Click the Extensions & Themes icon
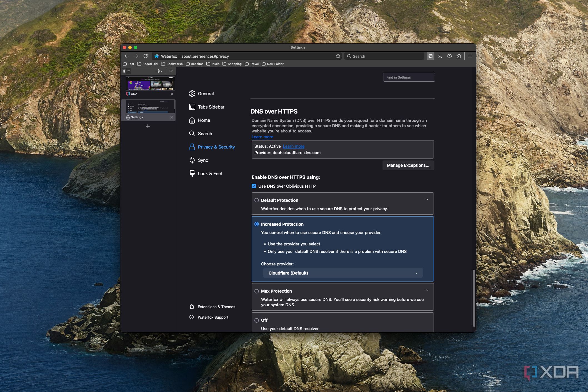 click(192, 307)
